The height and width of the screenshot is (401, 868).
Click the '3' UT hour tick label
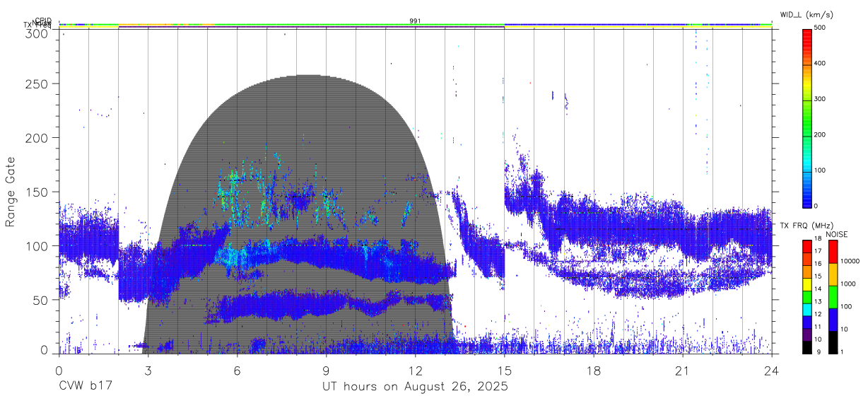pos(148,370)
